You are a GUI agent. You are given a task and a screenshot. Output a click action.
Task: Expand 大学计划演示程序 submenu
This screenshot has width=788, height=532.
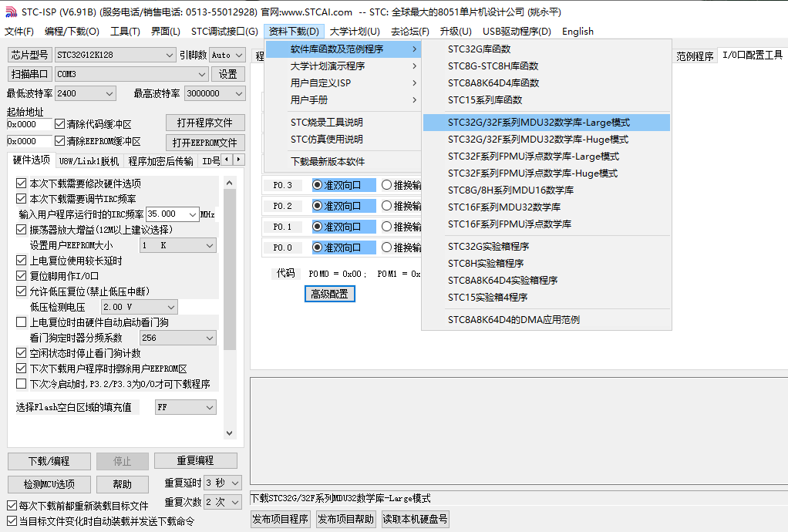click(343, 66)
